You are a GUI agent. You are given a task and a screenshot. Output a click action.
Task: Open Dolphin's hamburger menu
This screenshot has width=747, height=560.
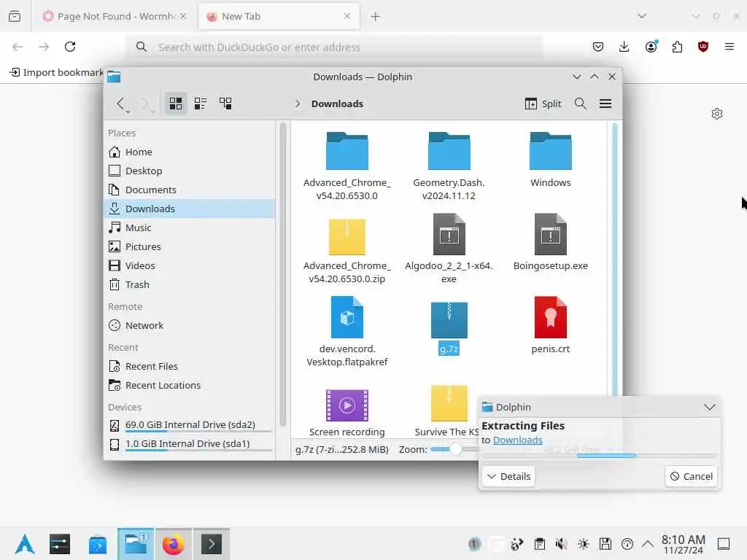tap(605, 104)
